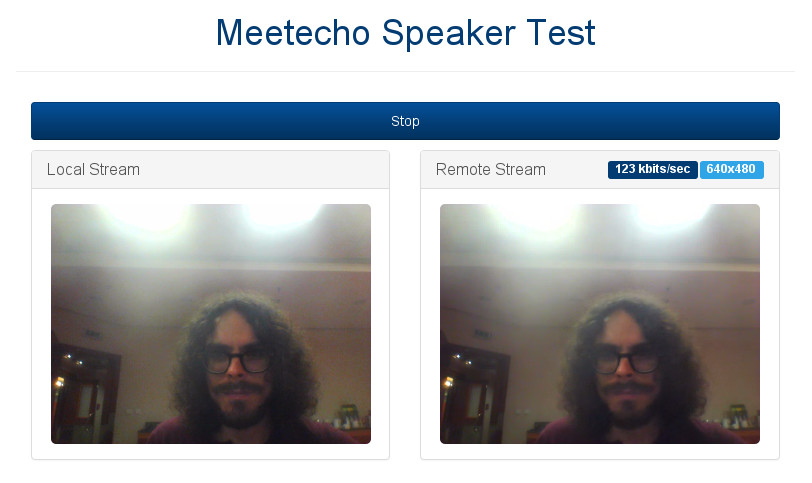This screenshot has height=483, width=812.
Task: Click left ceiling light in local video
Action: (150, 215)
